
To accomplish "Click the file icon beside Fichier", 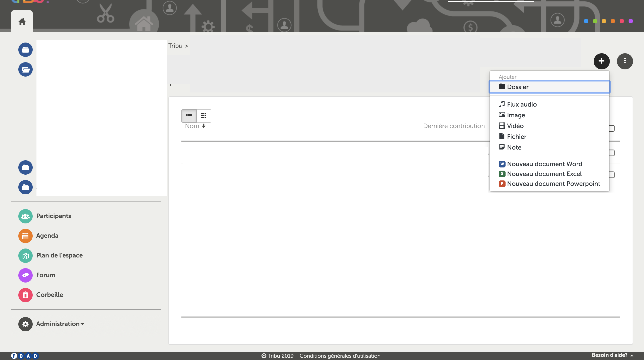I will coord(502,136).
